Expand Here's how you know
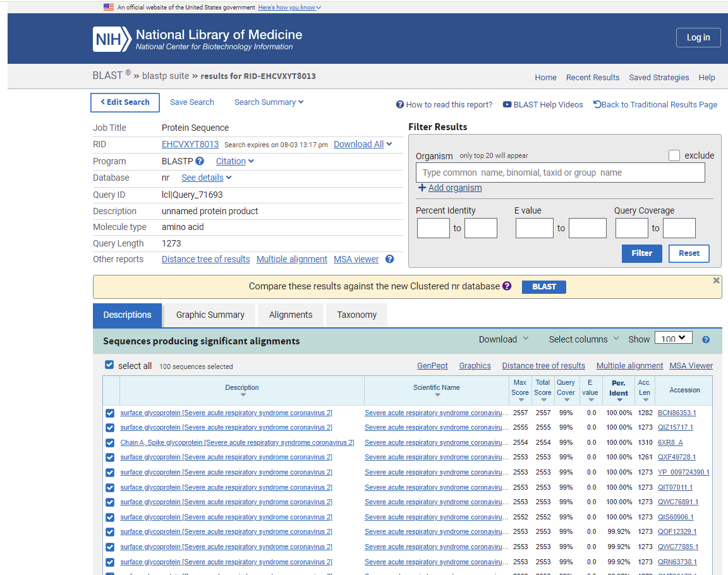The height and width of the screenshot is (575, 728). tap(289, 8)
